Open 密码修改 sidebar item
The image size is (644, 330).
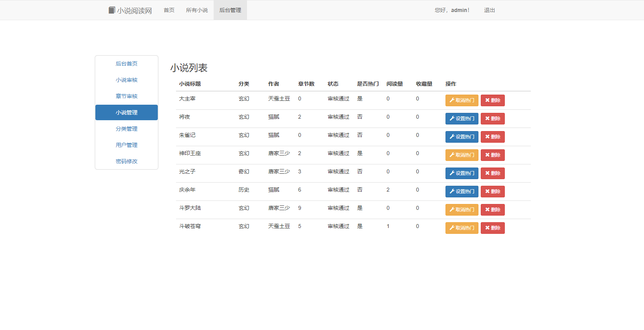(126, 161)
